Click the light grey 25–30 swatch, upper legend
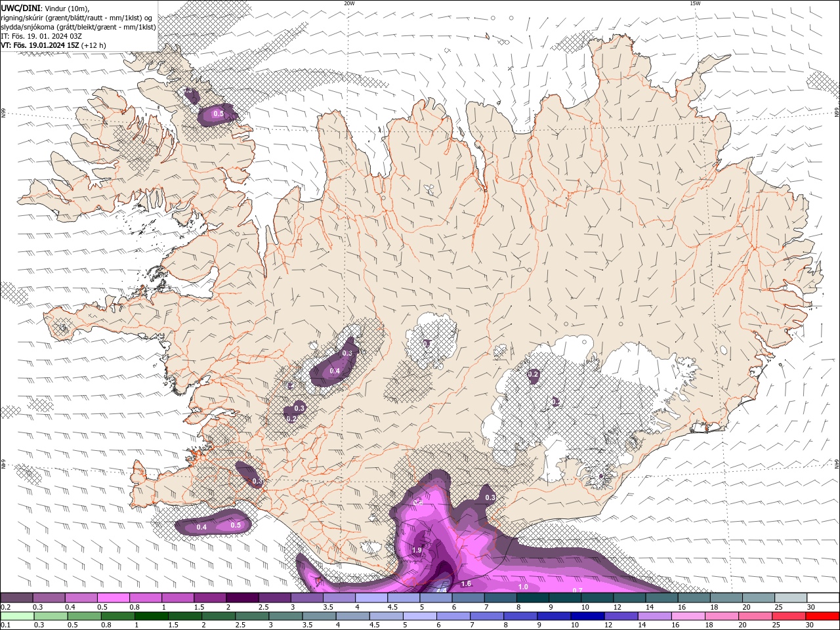Screen dimensions: 840x630 click(790, 598)
